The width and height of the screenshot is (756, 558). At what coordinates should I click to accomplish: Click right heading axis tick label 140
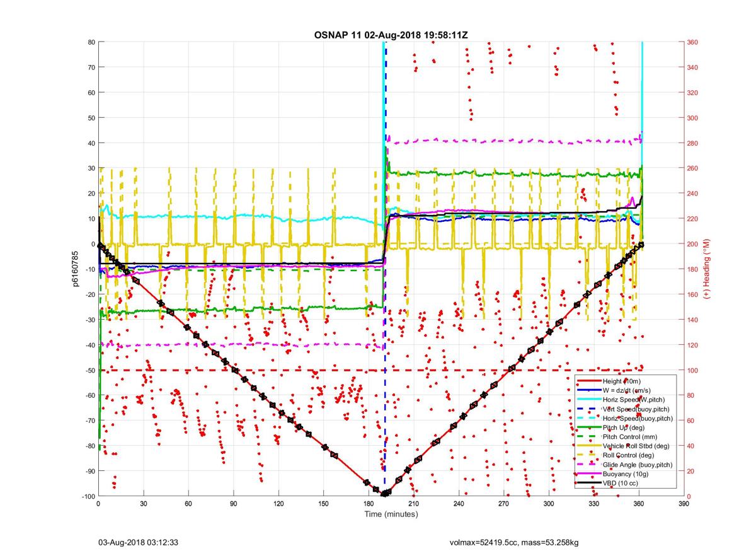click(x=694, y=320)
